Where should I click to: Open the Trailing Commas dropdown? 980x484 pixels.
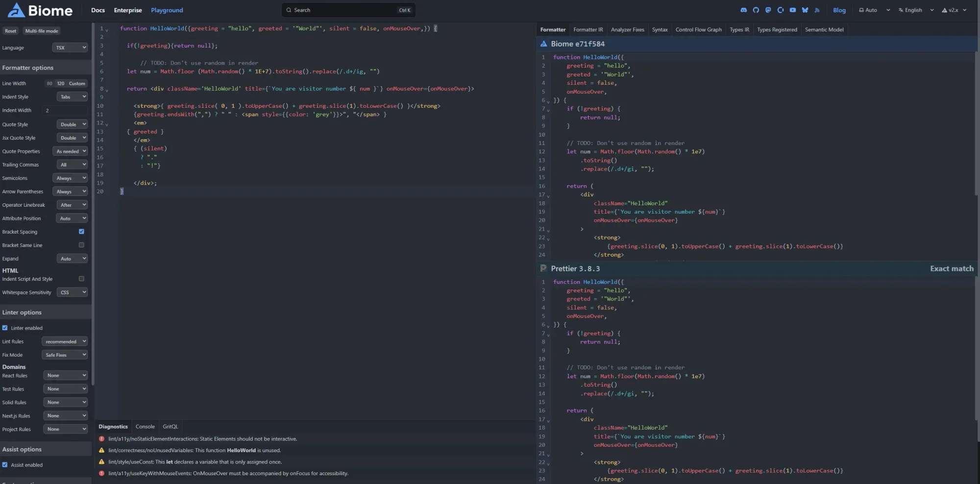(x=72, y=165)
